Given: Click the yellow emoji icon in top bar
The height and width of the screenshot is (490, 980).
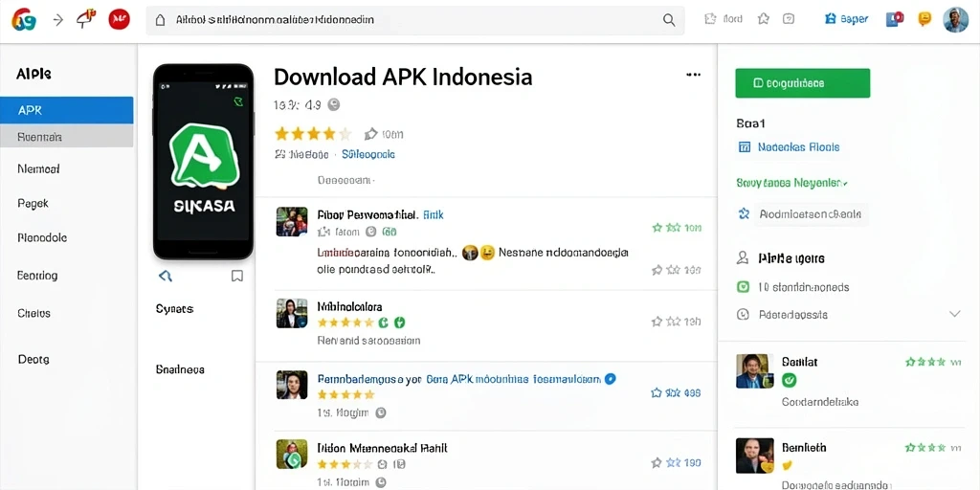Looking at the screenshot, I should (x=924, y=19).
